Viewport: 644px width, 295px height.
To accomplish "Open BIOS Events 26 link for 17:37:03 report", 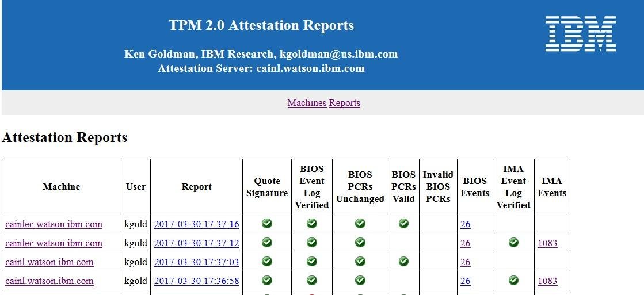I will coord(466,262).
